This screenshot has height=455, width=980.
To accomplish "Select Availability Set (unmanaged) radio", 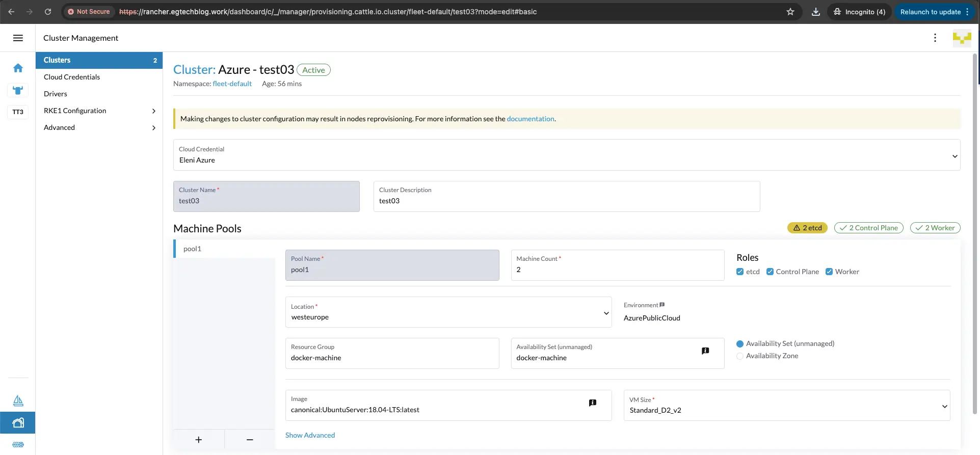I will tap(740, 344).
